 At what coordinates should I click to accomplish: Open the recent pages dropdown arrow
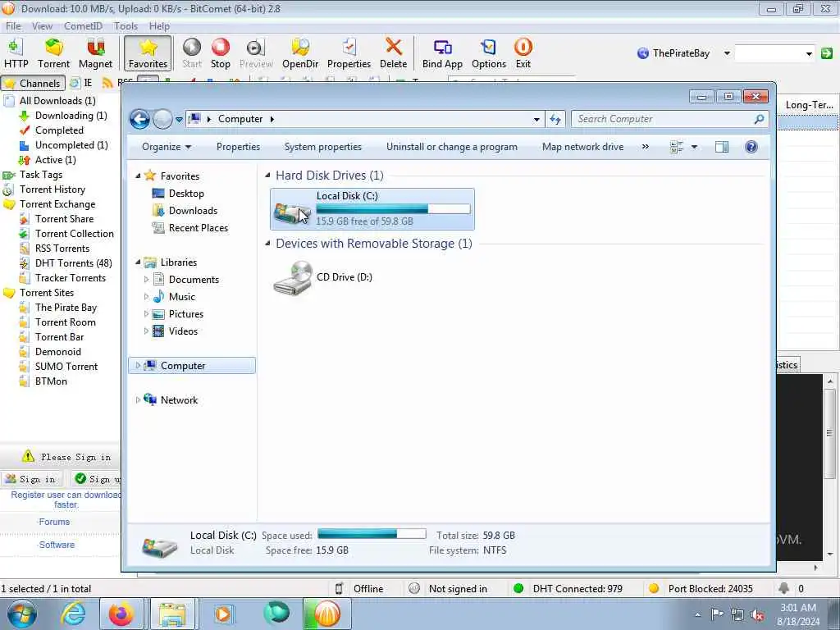(179, 120)
